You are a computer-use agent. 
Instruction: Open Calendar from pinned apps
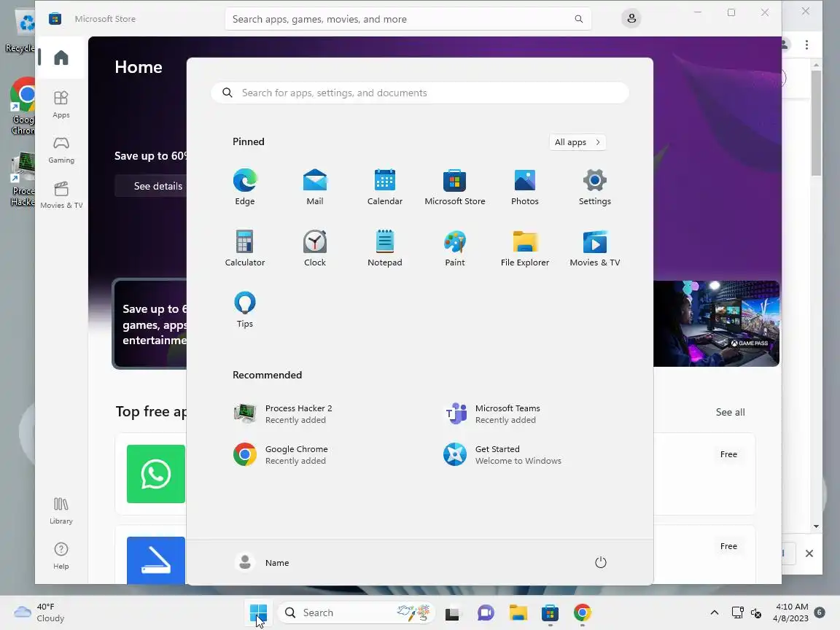click(385, 187)
